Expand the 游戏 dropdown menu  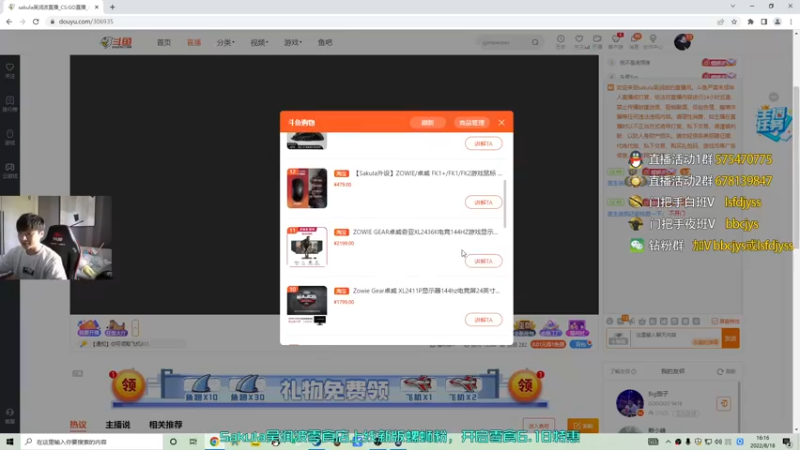tap(293, 42)
